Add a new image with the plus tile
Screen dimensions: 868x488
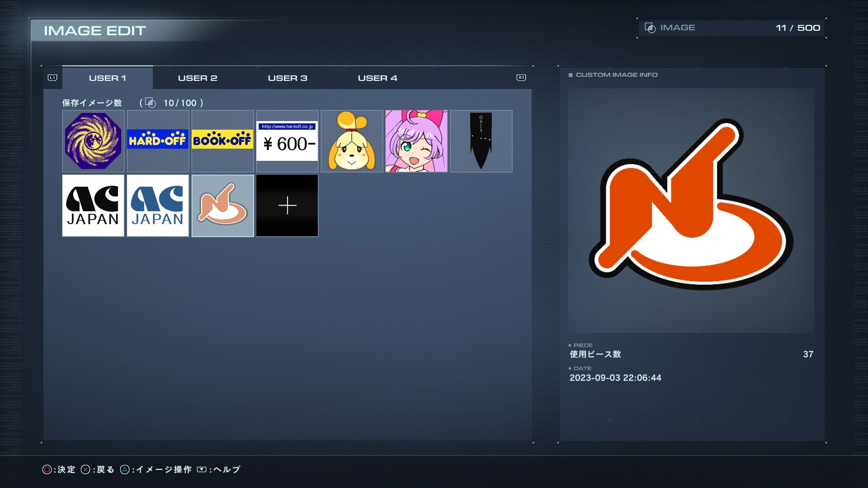pyautogui.click(x=287, y=206)
